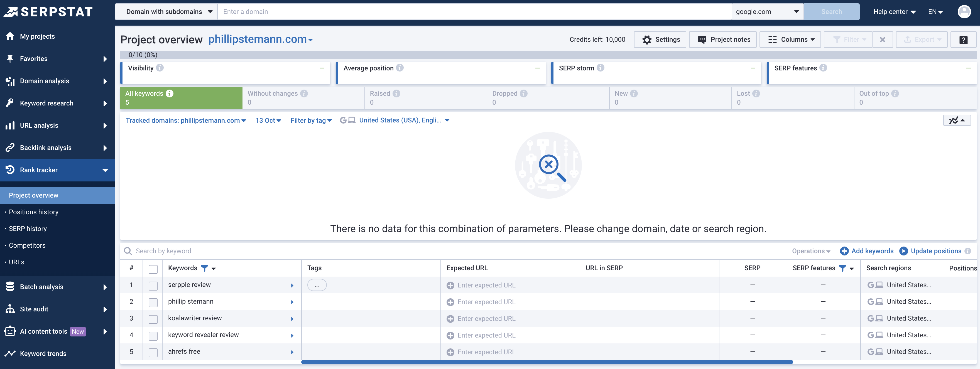Click Add keywords
Image resolution: width=980 pixels, height=369 pixels.
pos(867,251)
